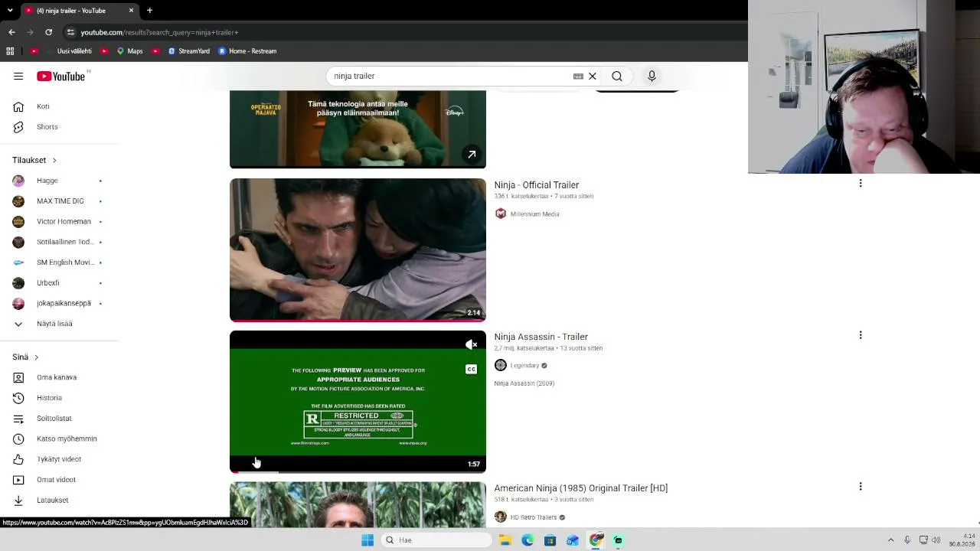Image resolution: width=980 pixels, height=551 pixels.
Task: Click the magnifier search button
Action: coord(617,76)
